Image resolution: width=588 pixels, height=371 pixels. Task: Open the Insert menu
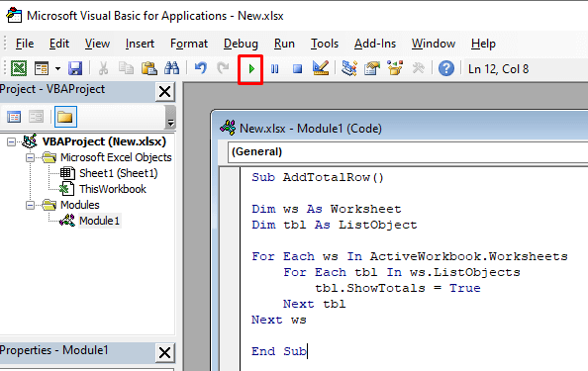click(x=140, y=44)
